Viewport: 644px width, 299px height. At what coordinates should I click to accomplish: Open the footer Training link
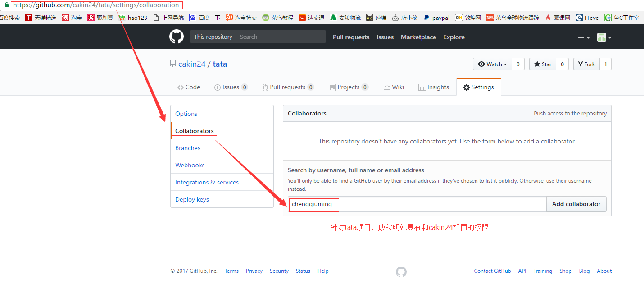click(x=543, y=271)
